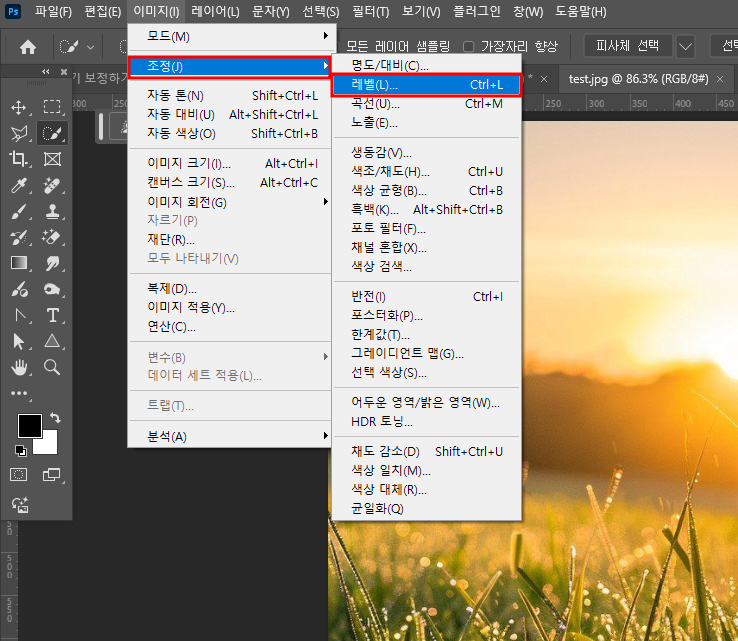
Task: Click the Home icon in options bar
Action: (x=28, y=47)
